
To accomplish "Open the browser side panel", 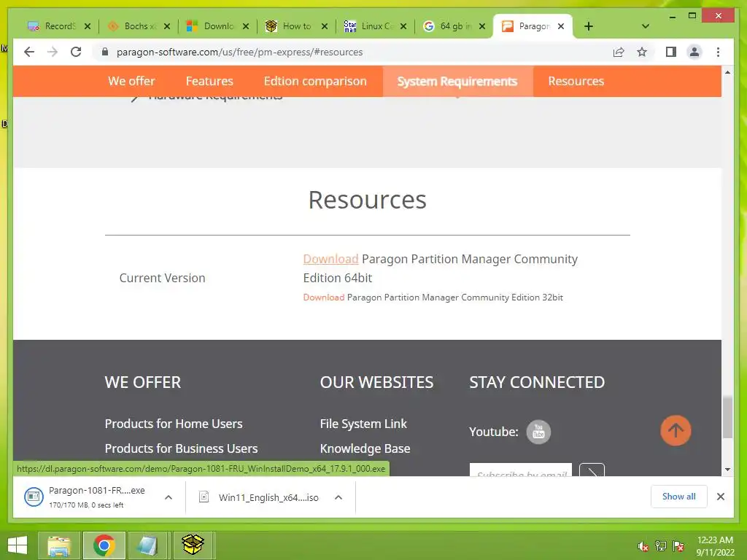I will [671, 52].
